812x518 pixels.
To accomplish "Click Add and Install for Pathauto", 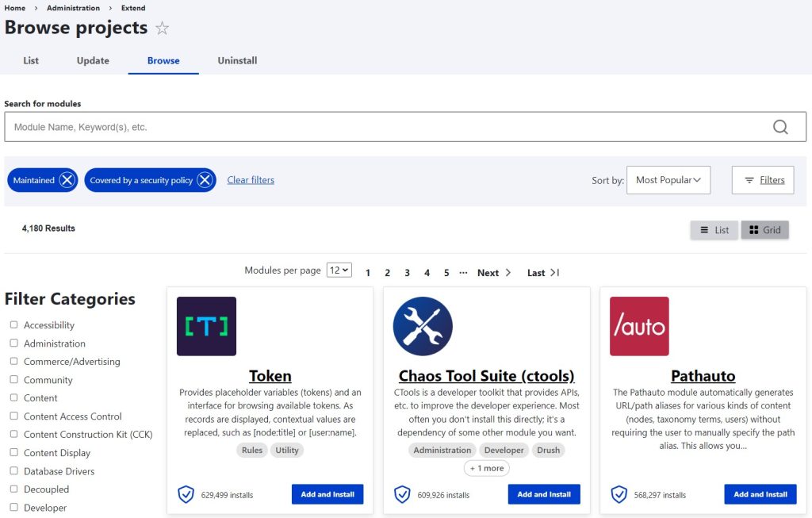I will (x=760, y=494).
